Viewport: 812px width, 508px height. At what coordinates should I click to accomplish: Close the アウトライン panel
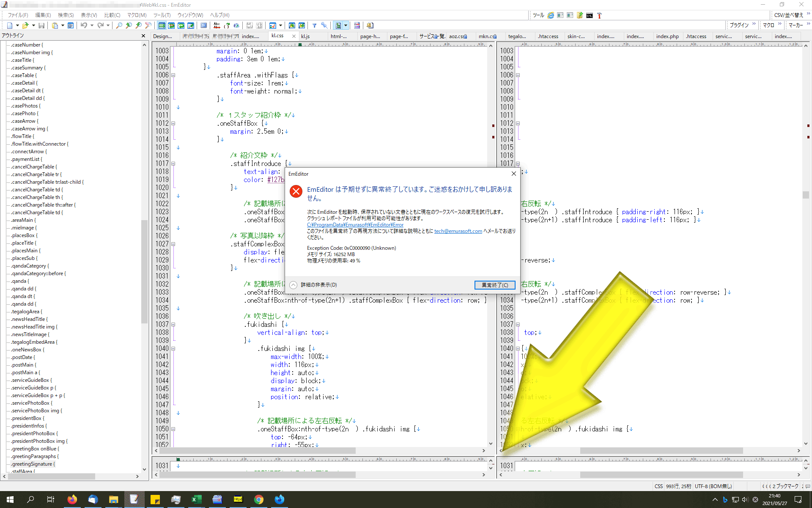tap(143, 36)
